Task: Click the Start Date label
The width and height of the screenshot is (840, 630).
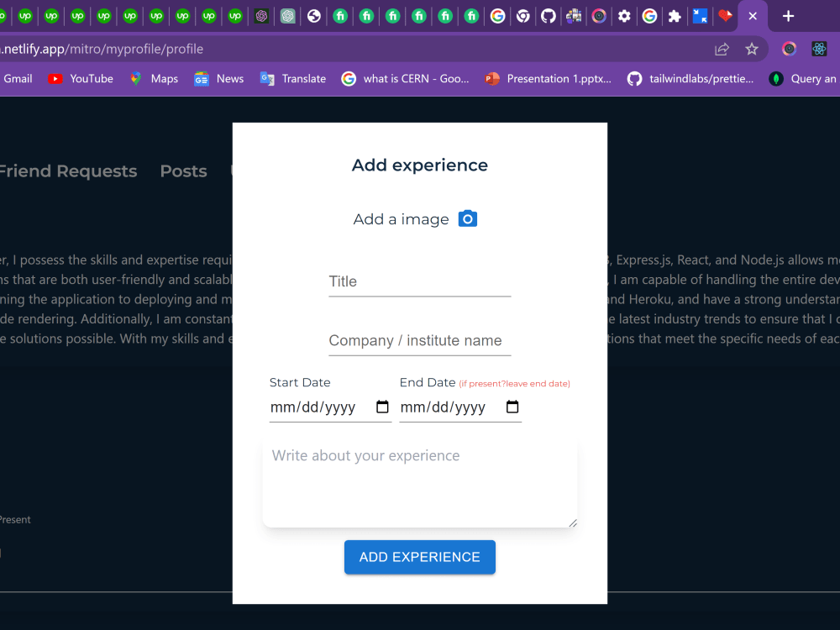Action: click(x=300, y=382)
